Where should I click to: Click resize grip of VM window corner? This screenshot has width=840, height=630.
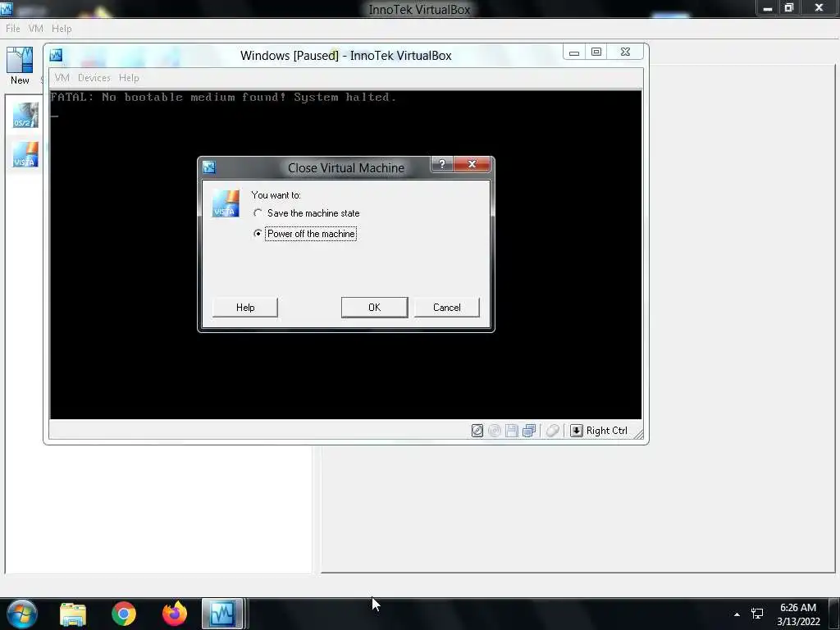[638, 434]
